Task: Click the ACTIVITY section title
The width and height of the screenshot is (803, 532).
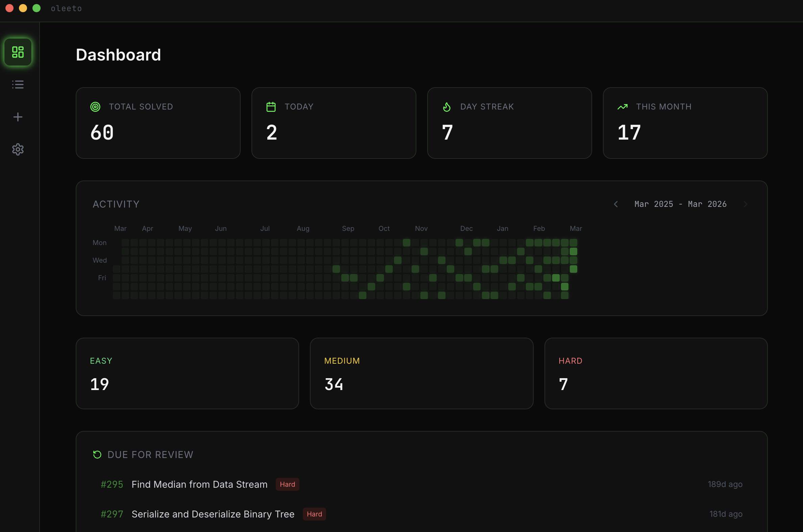Action: click(x=116, y=204)
